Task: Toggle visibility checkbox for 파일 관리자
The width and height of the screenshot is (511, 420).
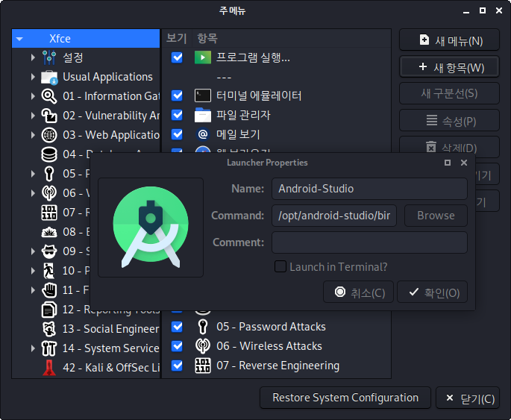Action: tap(177, 115)
